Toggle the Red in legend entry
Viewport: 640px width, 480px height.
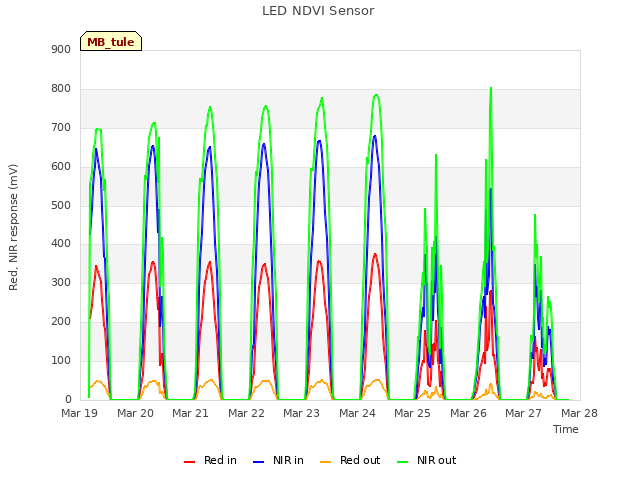pyautogui.click(x=210, y=460)
